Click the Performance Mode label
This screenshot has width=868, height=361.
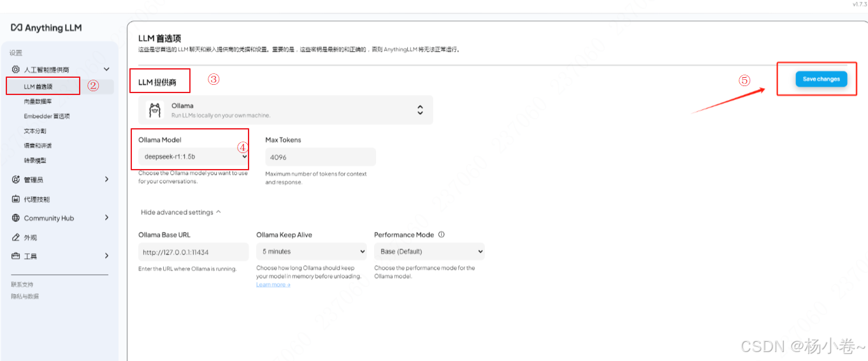(404, 235)
